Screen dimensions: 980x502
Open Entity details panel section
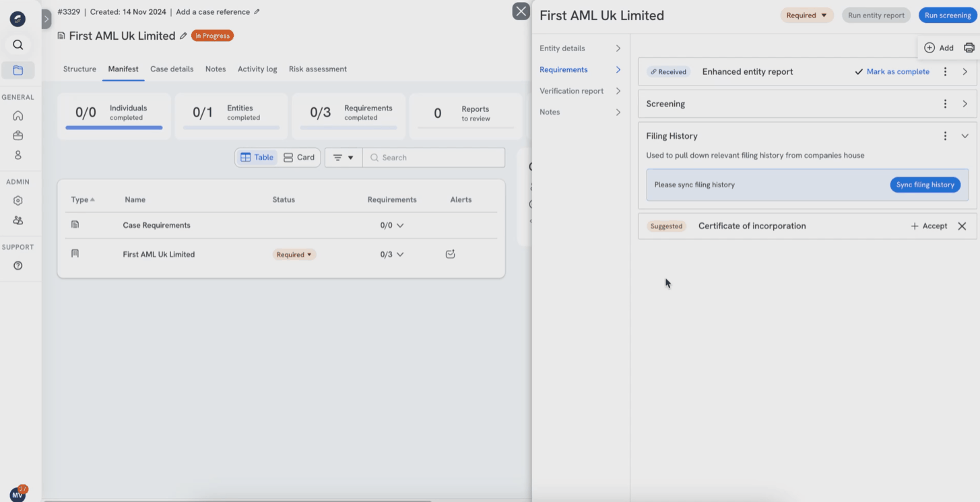[x=580, y=49]
